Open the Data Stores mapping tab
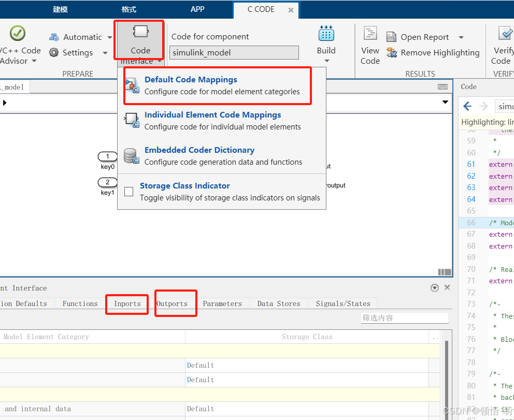 click(279, 303)
